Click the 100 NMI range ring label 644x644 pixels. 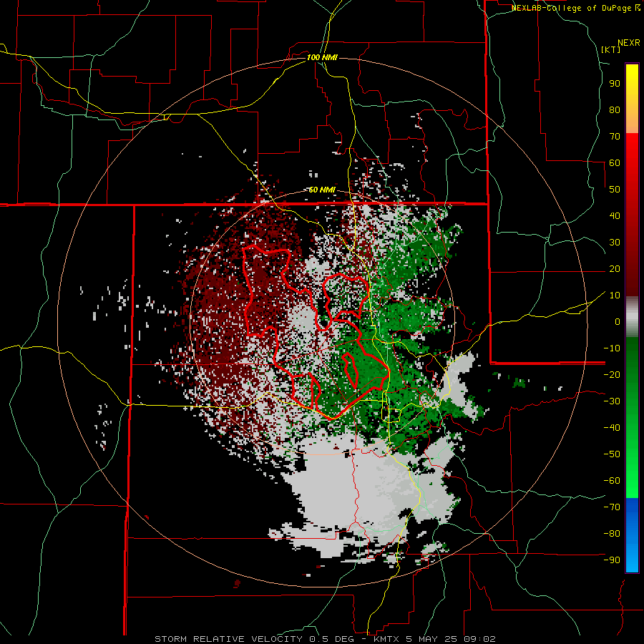click(321, 57)
